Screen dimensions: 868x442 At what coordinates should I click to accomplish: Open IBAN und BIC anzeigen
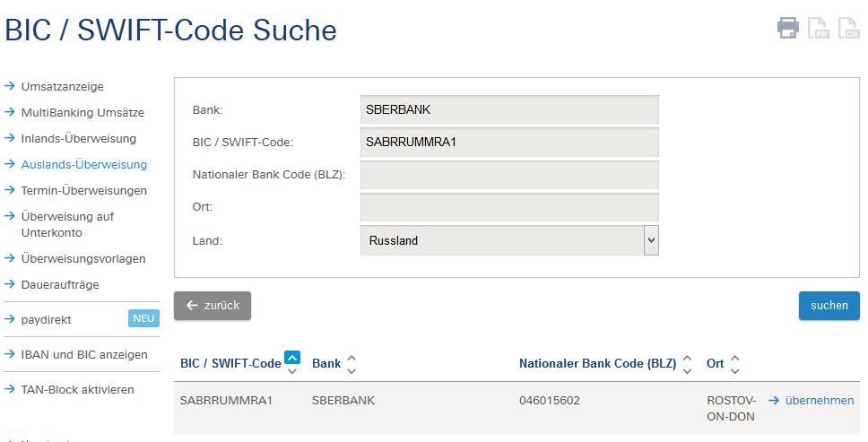point(84,355)
